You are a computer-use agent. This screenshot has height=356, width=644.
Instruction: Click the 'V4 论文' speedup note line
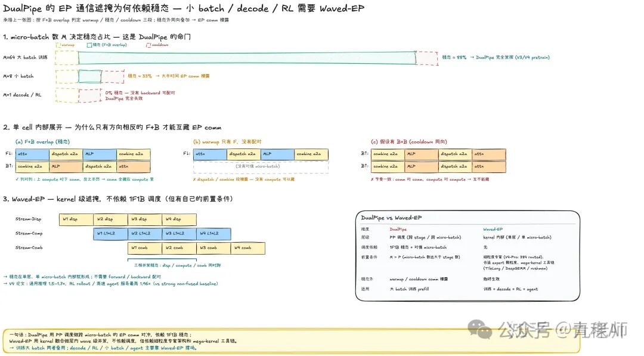110,284
